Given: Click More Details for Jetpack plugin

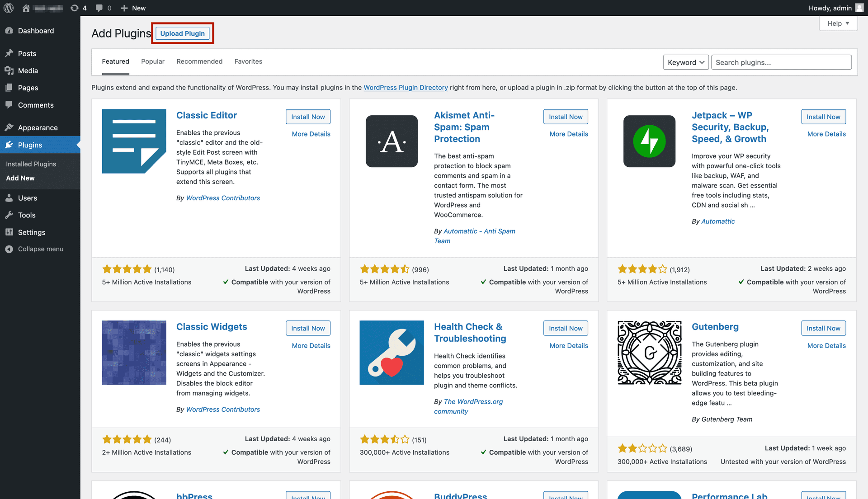Looking at the screenshot, I should point(826,133).
